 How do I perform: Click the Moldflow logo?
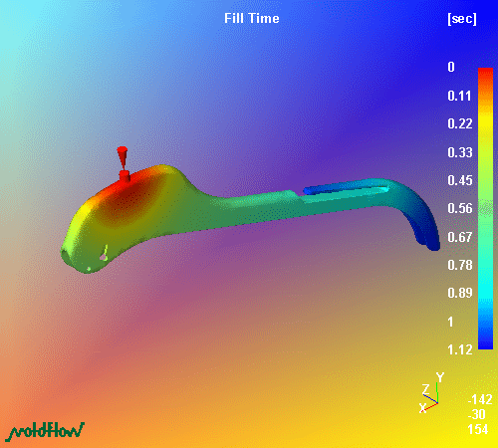click(47, 431)
